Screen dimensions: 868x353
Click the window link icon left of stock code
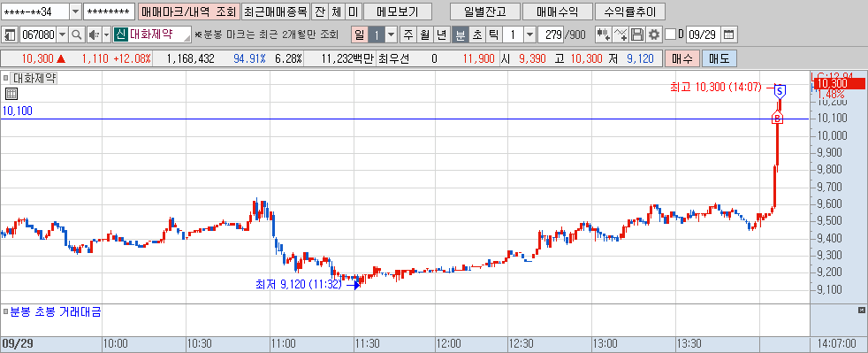10,35
